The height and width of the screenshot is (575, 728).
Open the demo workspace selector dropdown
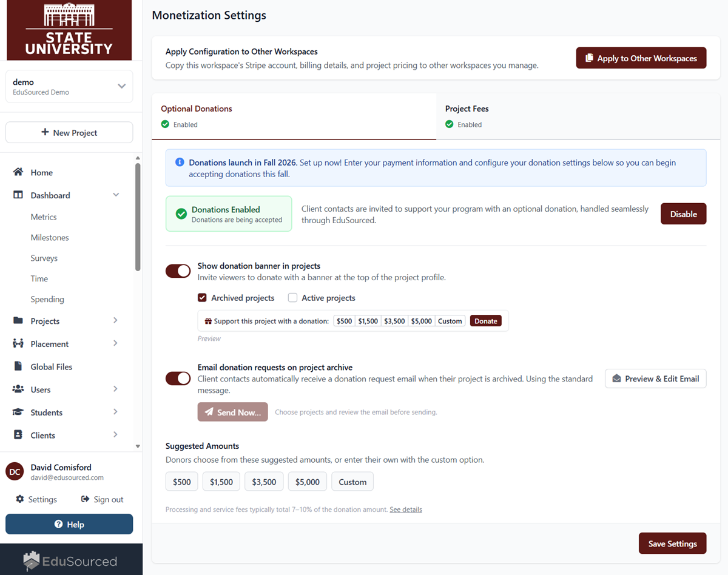[x=69, y=86]
